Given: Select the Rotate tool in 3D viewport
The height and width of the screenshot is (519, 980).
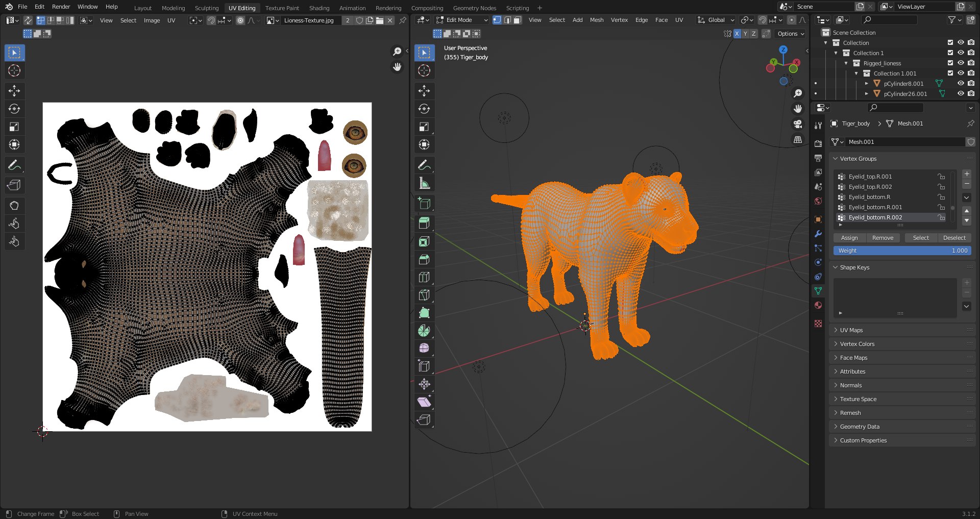Looking at the screenshot, I should [424, 109].
